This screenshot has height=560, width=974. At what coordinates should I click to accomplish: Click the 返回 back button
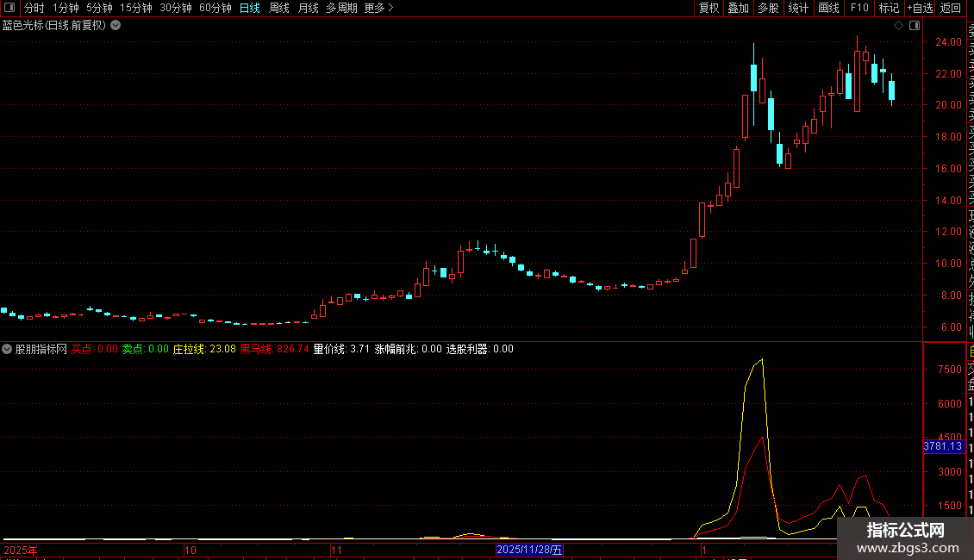[x=951, y=8]
